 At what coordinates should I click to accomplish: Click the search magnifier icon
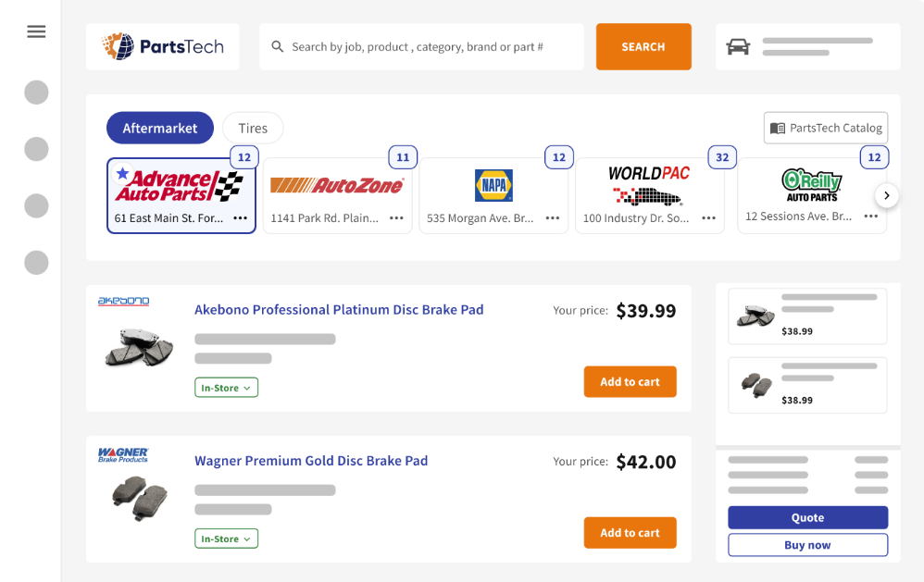277,46
